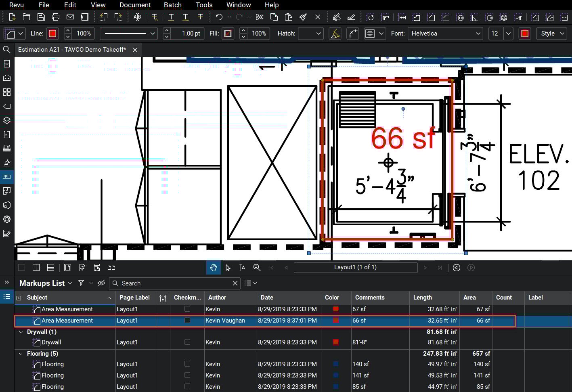Open the Helvetica font dropdown
The width and height of the screenshot is (572, 392).
(445, 34)
